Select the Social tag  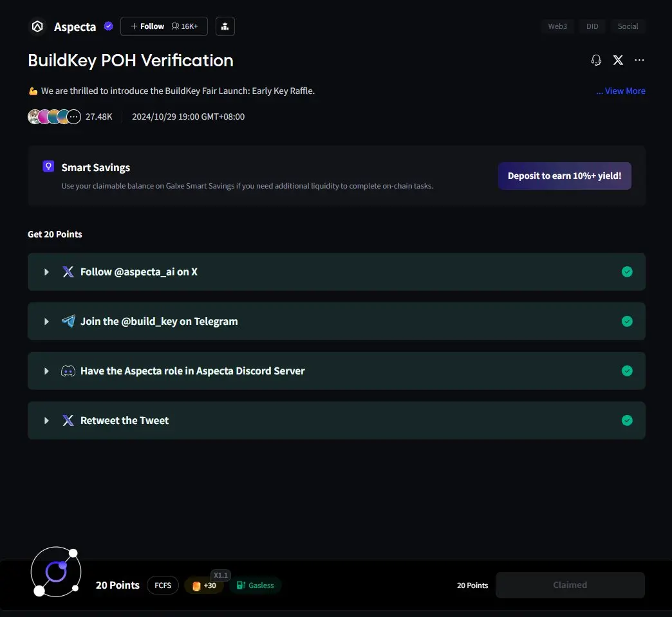(x=628, y=26)
